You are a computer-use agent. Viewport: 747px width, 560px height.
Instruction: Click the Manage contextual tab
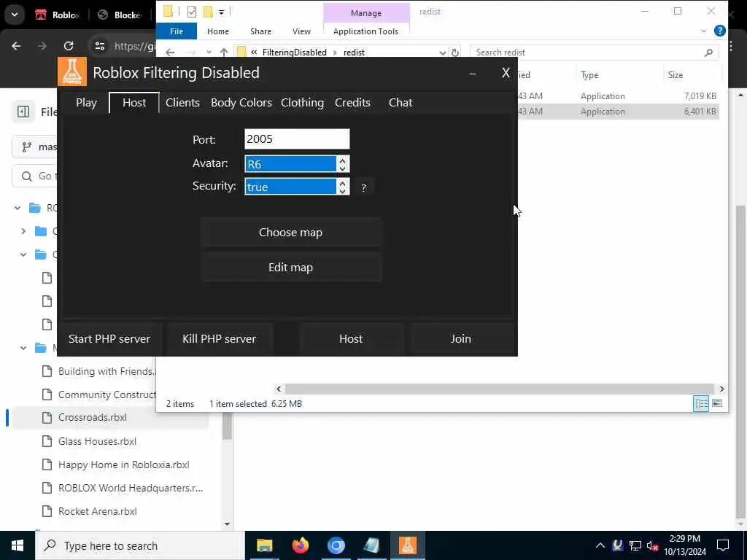pyautogui.click(x=366, y=13)
